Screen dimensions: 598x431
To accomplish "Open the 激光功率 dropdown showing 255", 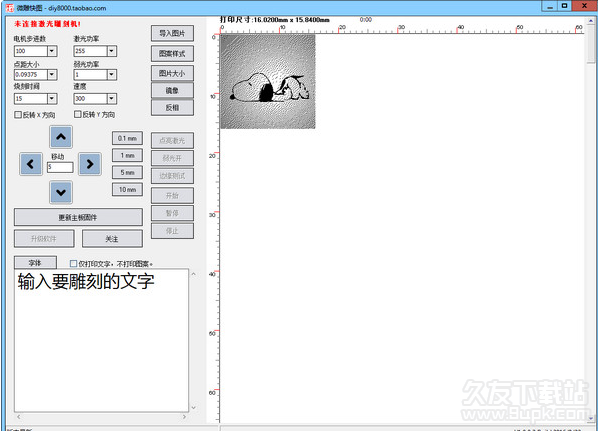I will click(111, 51).
